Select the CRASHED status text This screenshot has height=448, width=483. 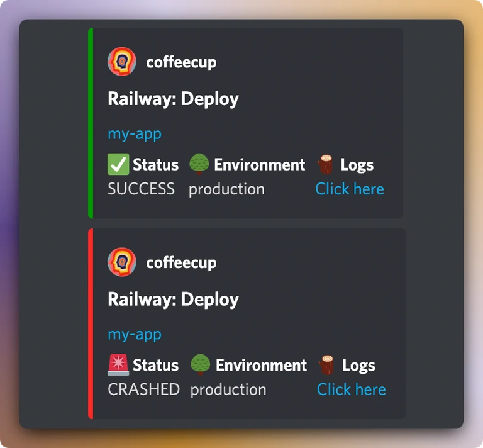tap(143, 389)
